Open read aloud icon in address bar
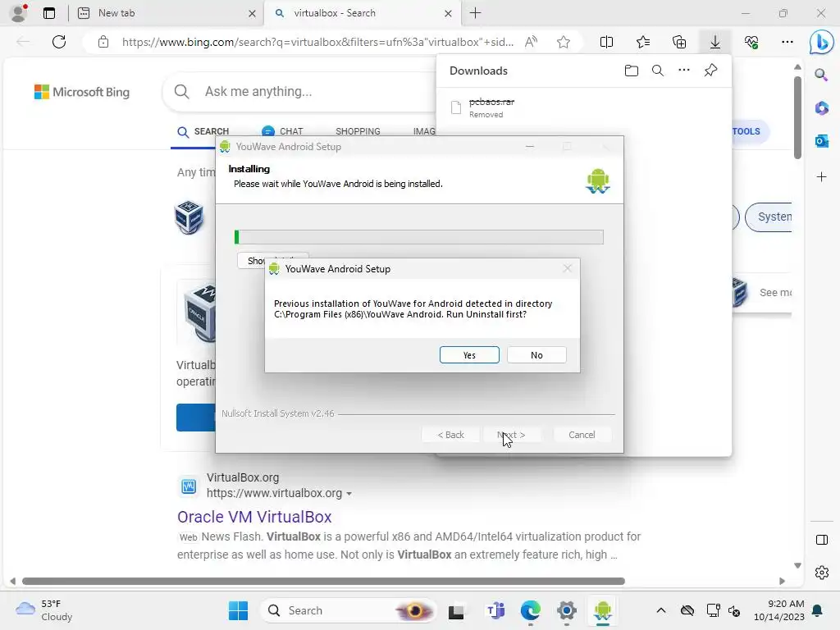The width and height of the screenshot is (840, 630). (x=531, y=42)
